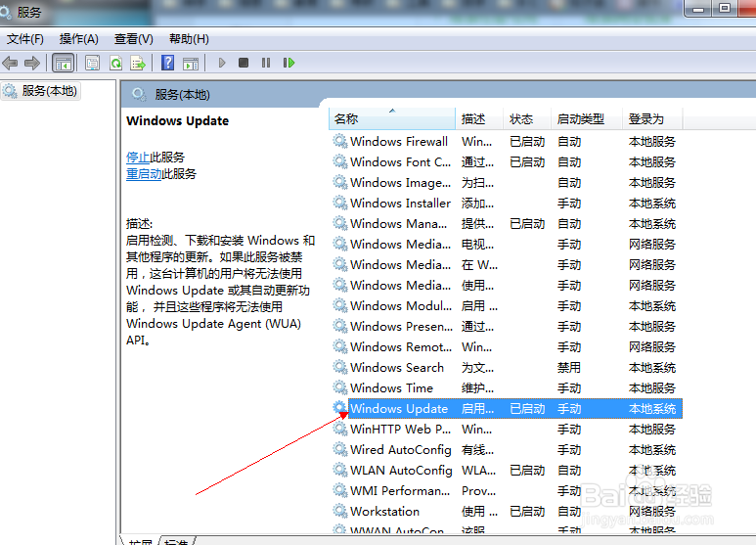The image size is (756, 545).
Task: Go forward with the toolbar forward arrow
Action: (x=32, y=63)
